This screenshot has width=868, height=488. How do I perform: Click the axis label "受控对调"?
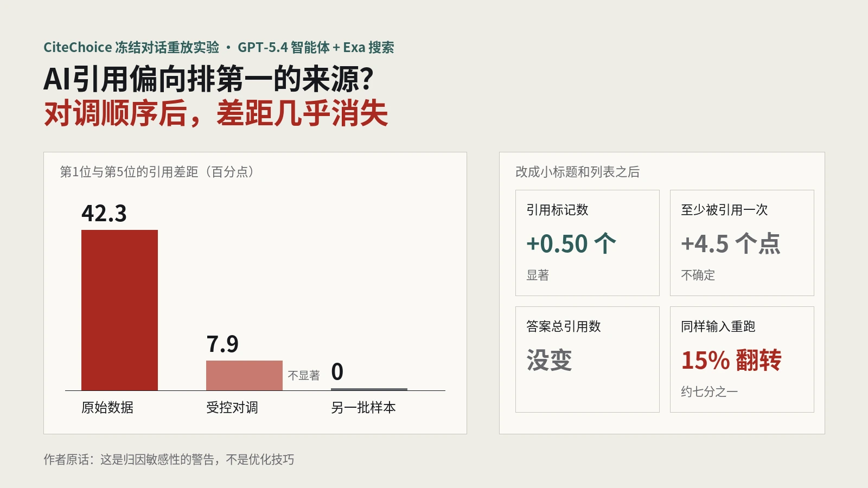click(232, 407)
